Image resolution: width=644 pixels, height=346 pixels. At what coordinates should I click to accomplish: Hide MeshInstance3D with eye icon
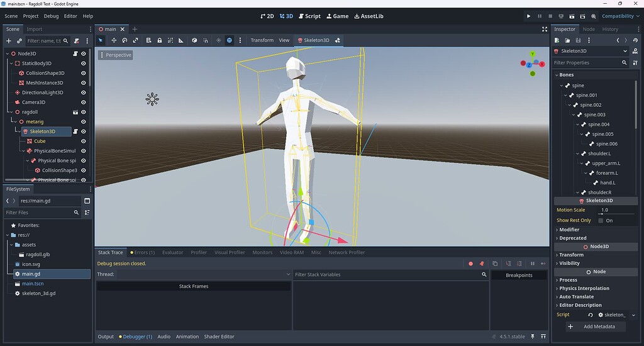point(84,82)
